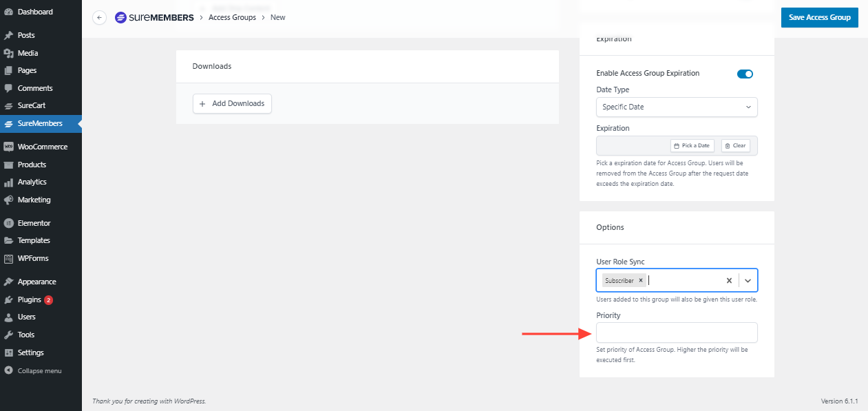Click Save Access Group button
This screenshot has height=411, width=868.
coord(819,18)
